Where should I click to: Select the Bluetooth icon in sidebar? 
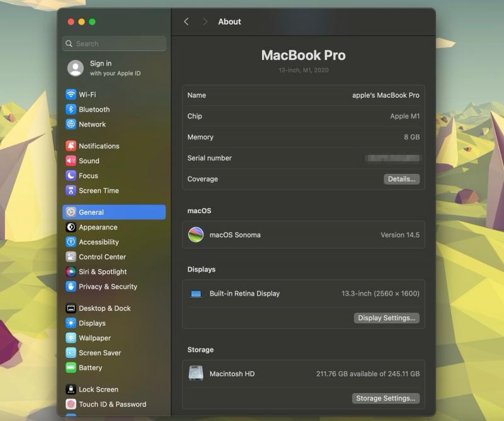point(71,110)
